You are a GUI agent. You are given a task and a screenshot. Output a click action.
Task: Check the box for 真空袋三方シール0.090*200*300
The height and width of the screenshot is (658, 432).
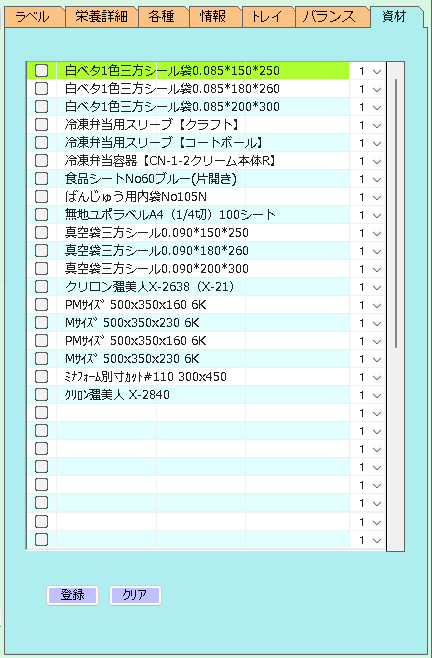point(41,268)
